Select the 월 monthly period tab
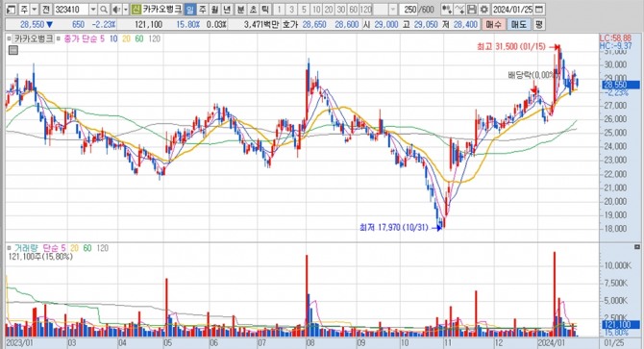 [x=214, y=9]
